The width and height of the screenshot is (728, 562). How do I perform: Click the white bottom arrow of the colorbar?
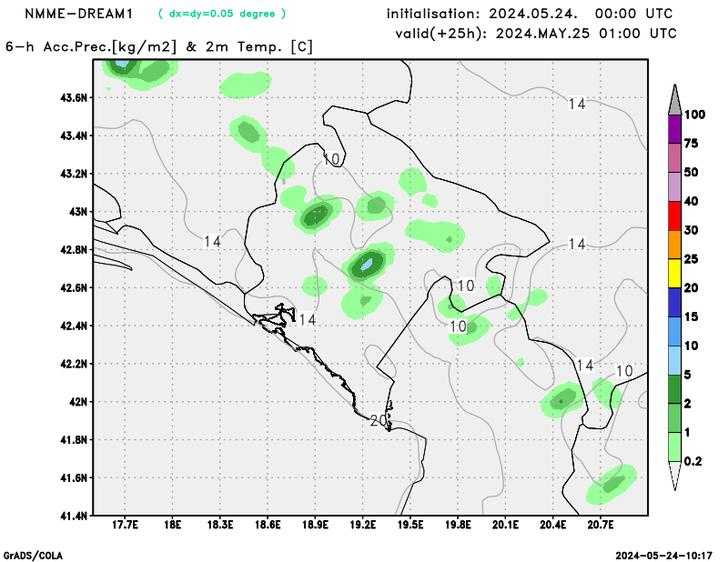point(674,476)
